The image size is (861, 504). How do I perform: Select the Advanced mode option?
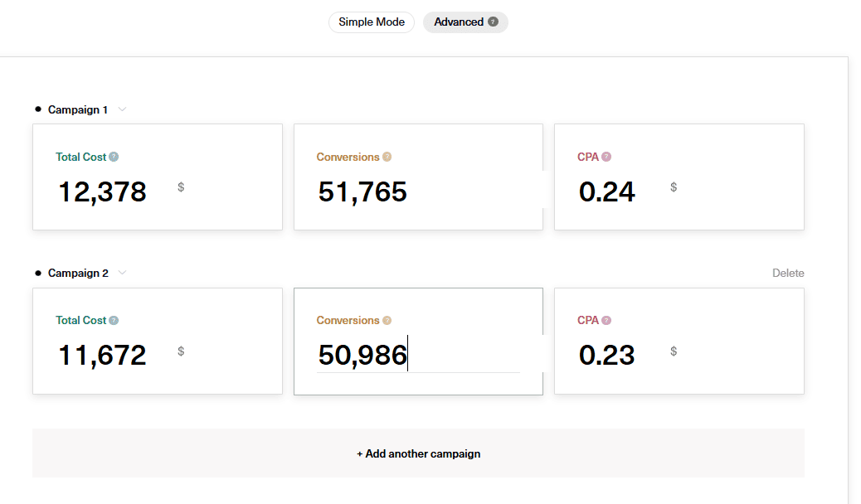click(x=459, y=22)
